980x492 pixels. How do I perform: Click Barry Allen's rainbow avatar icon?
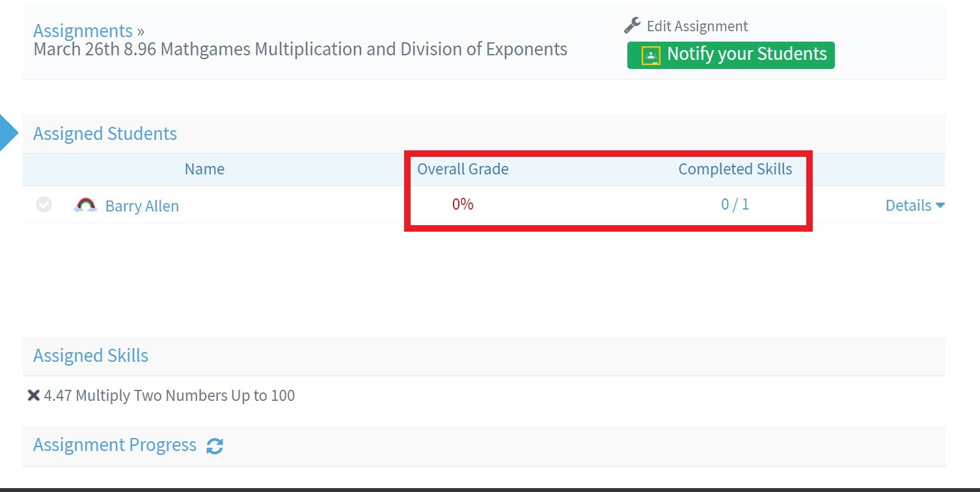[x=85, y=206]
